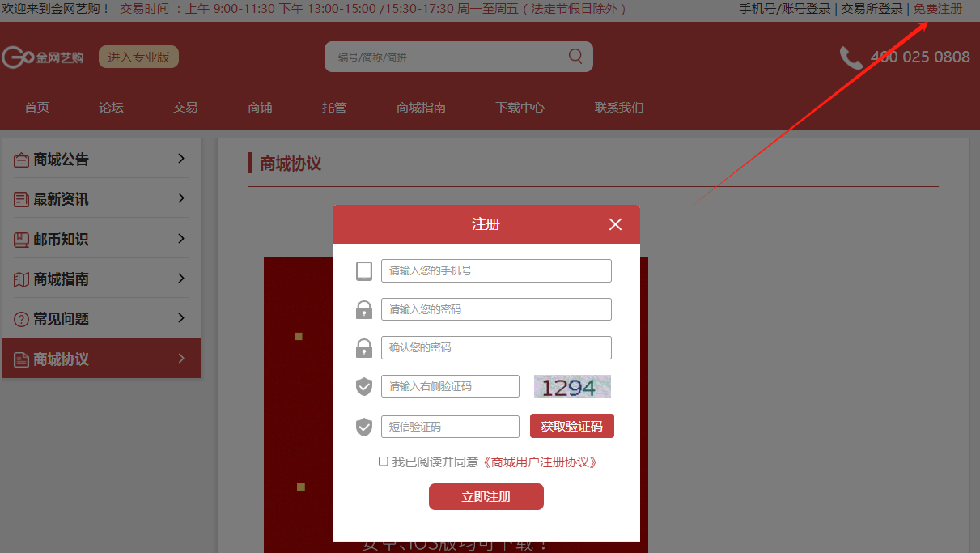Click the 商城指南 map icon in sidebar
Image resolution: width=980 pixels, height=553 pixels.
(x=21, y=279)
